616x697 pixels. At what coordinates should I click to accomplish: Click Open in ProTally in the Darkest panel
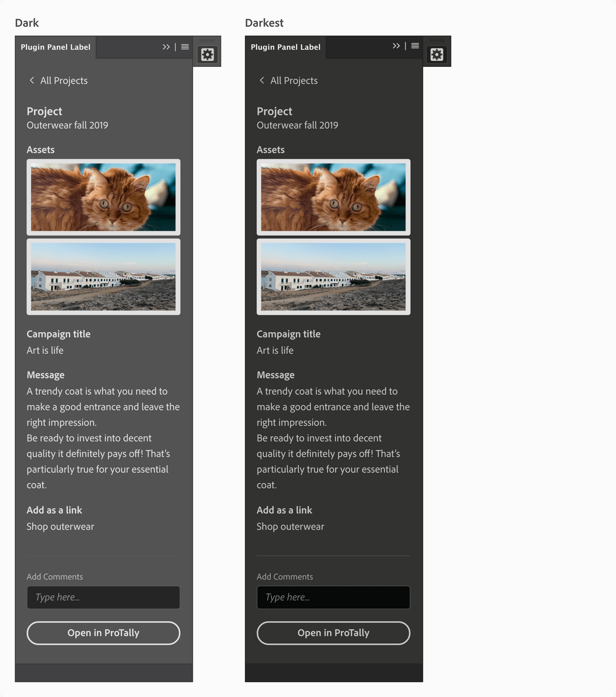pyautogui.click(x=333, y=633)
